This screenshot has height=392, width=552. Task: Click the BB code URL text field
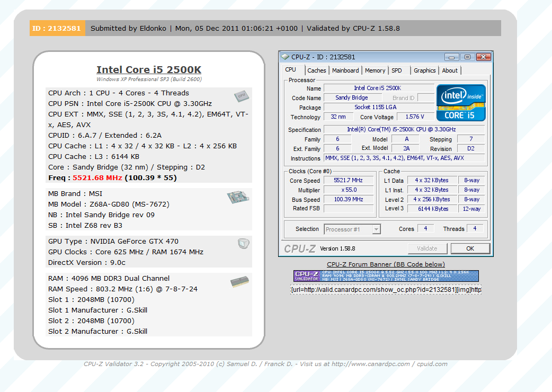click(386, 290)
